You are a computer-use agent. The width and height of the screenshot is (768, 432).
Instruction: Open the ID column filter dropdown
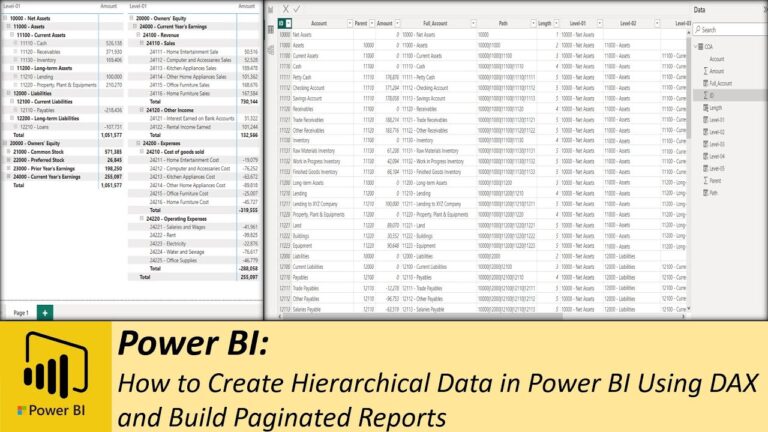[288, 23]
